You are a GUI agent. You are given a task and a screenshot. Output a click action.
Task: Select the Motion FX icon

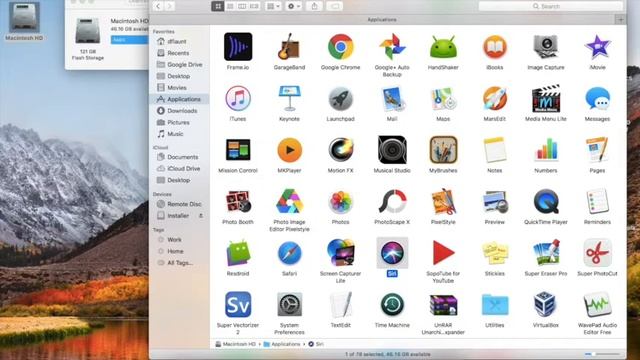click(x=340, y=150)
